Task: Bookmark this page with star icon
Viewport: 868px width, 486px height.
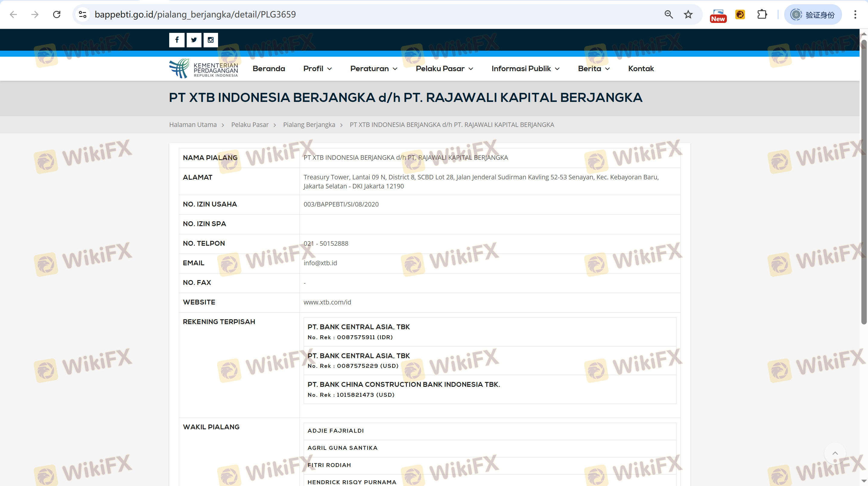Action: [688, 14]
